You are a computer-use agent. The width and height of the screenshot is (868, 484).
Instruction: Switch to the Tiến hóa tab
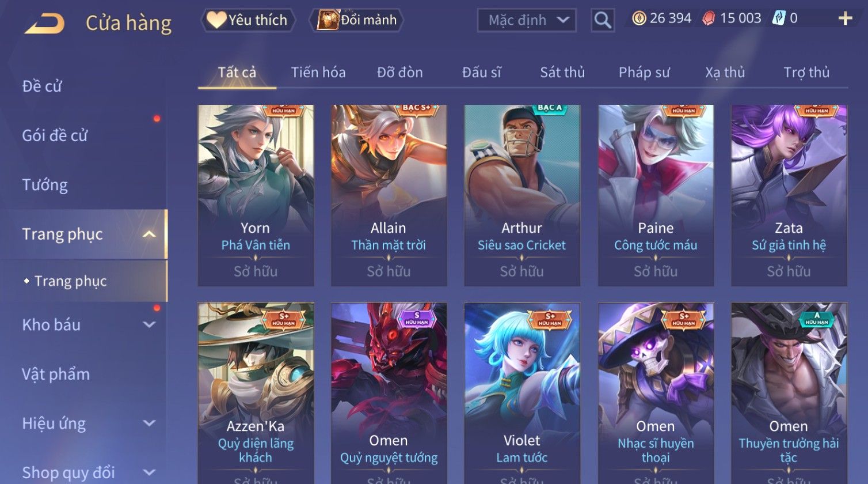point(318,72)
